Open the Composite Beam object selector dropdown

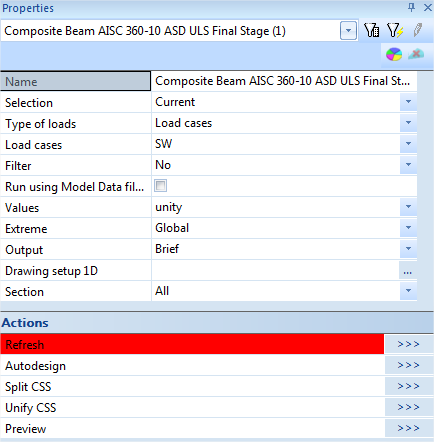point(348,31)
